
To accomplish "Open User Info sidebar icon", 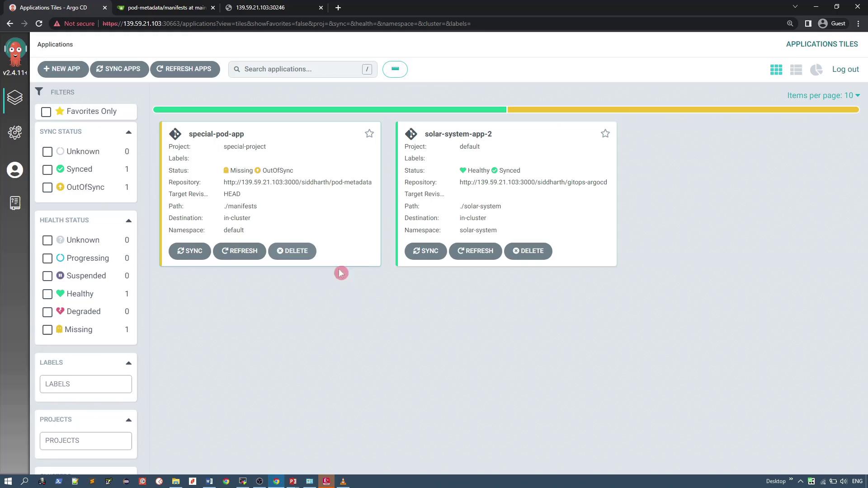I will click(15, 170).
